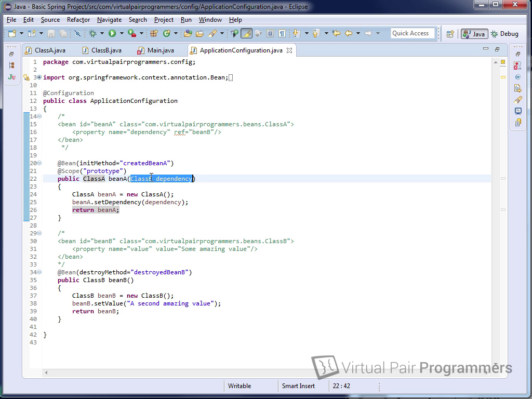This screenshot has width=532, height=399.
Task: Click the horizontal scrollbar left arrow
Action: point(46,373)
